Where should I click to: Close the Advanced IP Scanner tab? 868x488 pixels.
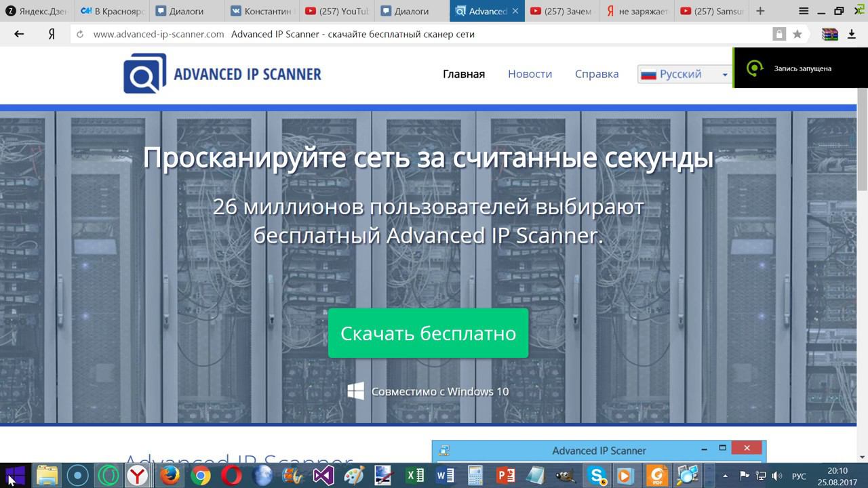(515, 11)
